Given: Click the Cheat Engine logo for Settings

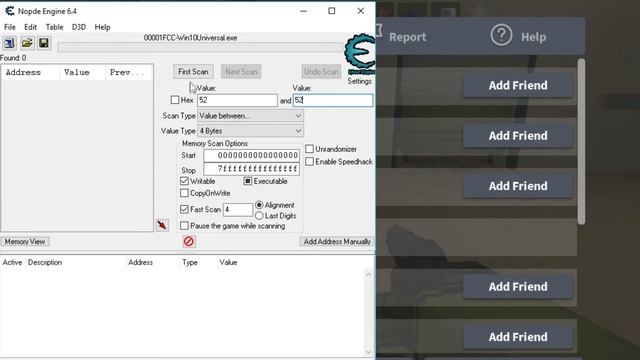Looking at the screenshot, I should pos(359,54).
